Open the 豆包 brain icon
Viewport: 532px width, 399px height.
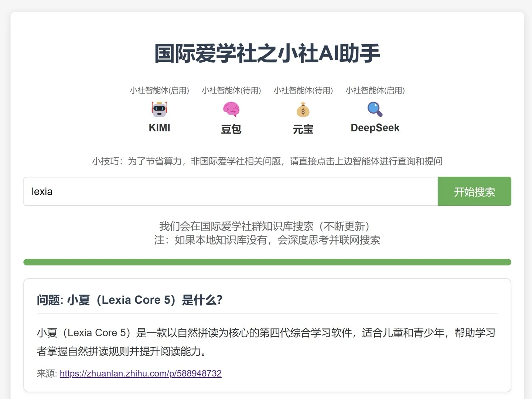pyautogui.click(x=231, y=109)
